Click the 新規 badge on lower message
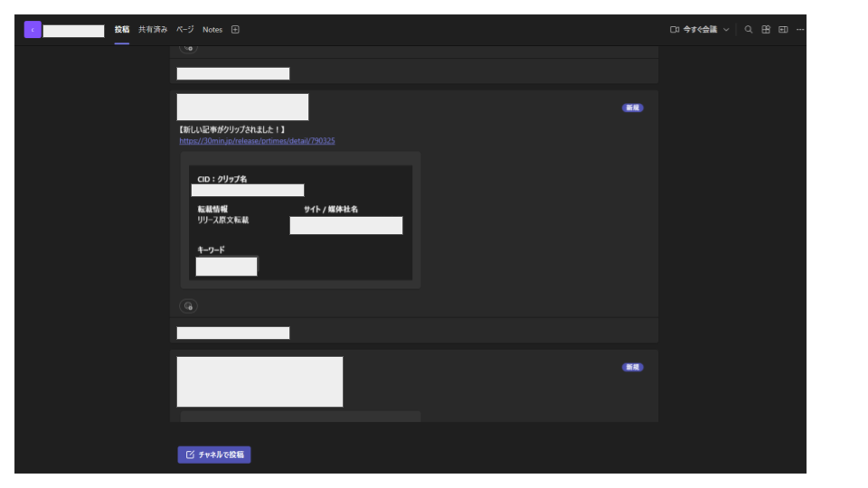Image resolution: width=868 pixels, height=488 pixels. (632, 368)
